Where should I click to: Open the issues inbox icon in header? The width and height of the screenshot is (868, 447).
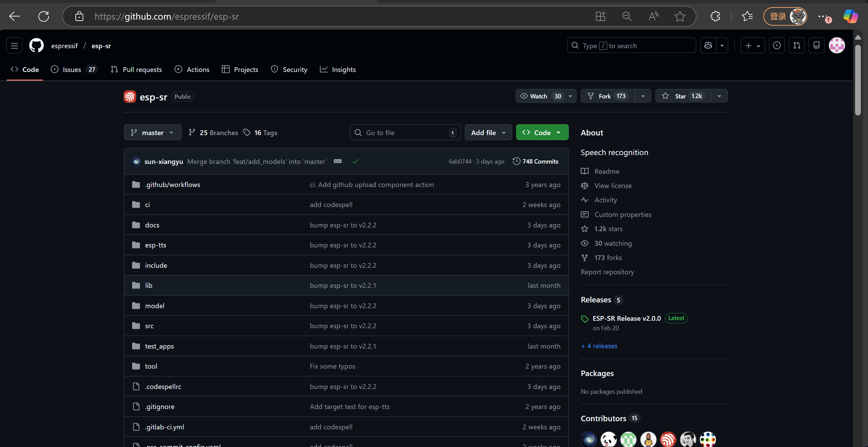tap(777, 45)
